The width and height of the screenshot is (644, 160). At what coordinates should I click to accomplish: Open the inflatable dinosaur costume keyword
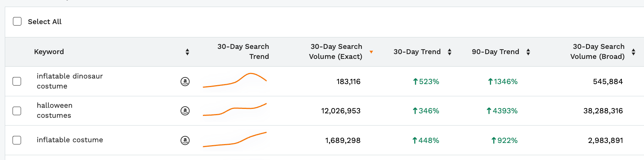[x=70, y=81]
